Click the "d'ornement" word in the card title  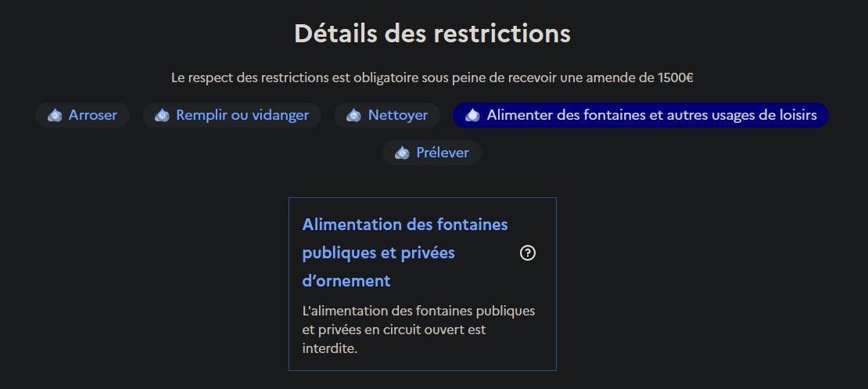tap(346, 280)
